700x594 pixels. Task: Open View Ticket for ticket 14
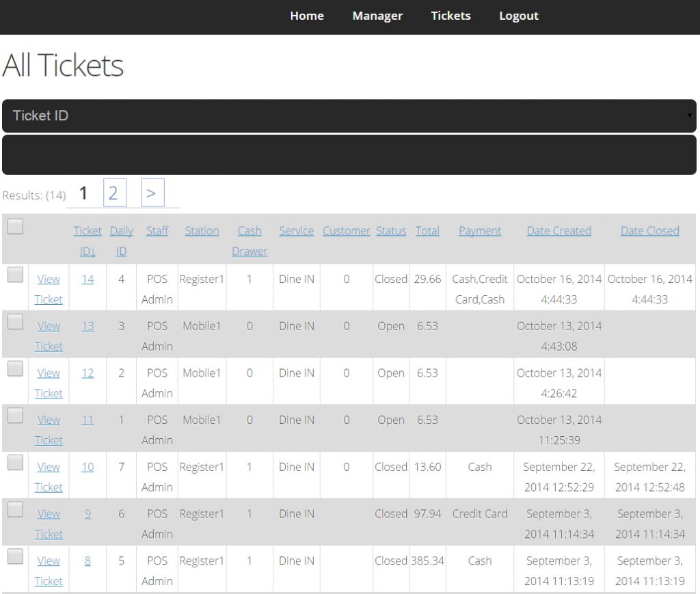click(x=48, y=288)
